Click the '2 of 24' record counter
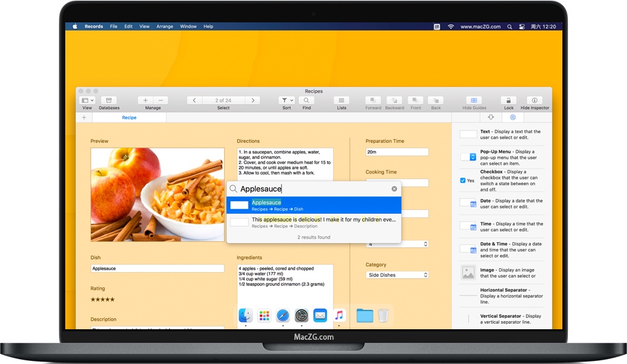The image size is (627, 364). pyautogui.click(x=223, y=100)
